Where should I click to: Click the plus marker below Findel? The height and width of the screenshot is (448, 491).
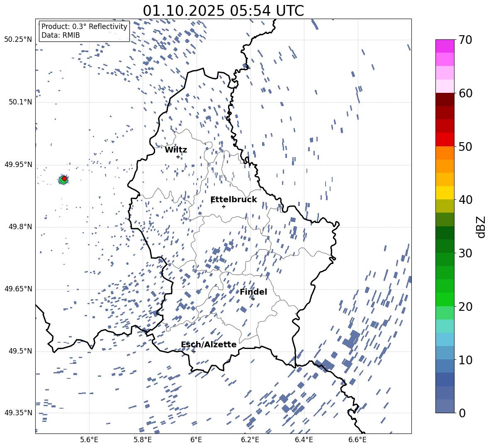pyautogui.click(x=253, y=299)
